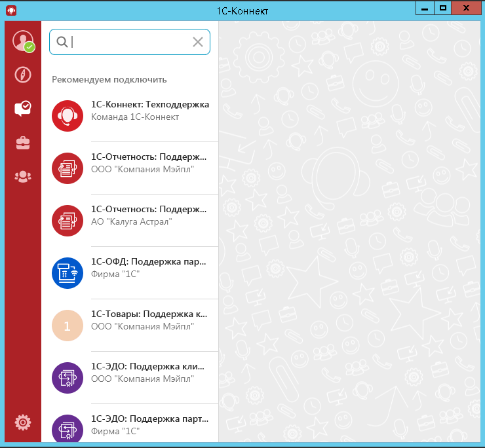Click the red headset Техподдержка avatar
This screenshot has height=448, width=485.
coord(67,116)
